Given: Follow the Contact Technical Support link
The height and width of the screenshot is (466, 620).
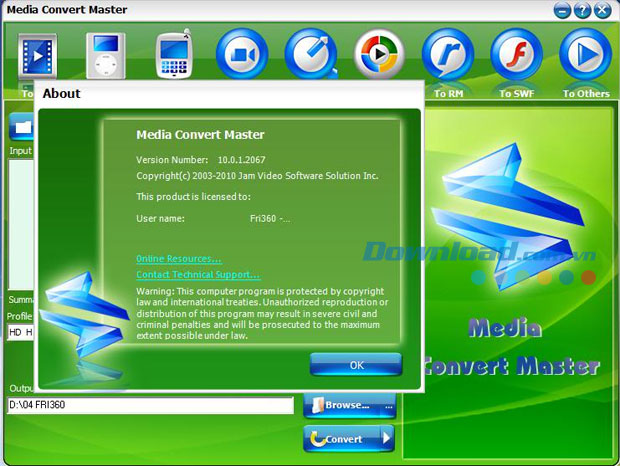Looking at the screenshot, I should (x=198, y=275).
